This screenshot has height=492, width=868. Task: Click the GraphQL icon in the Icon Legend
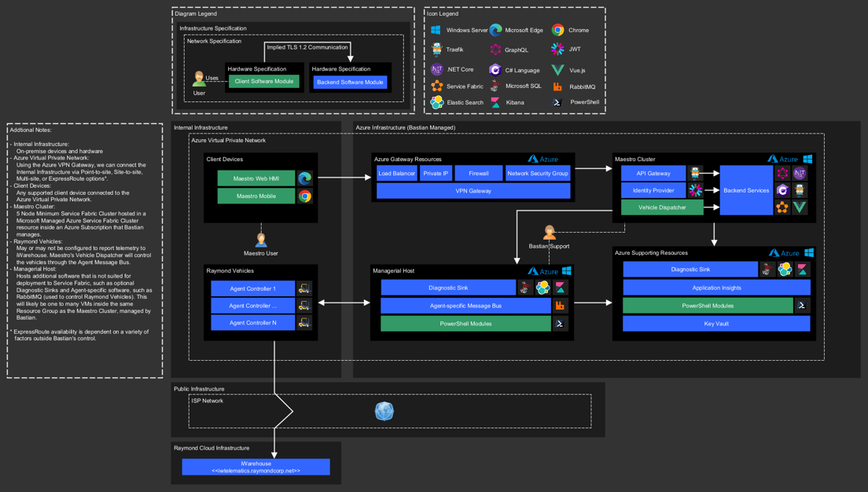(x=495, y=50)
